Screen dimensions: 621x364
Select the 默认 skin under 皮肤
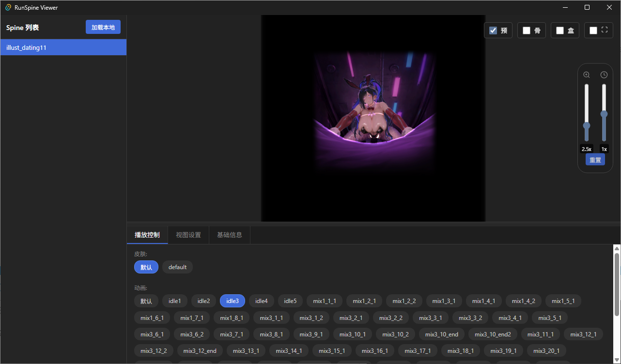pyautogui.click(x=146, y=267)
